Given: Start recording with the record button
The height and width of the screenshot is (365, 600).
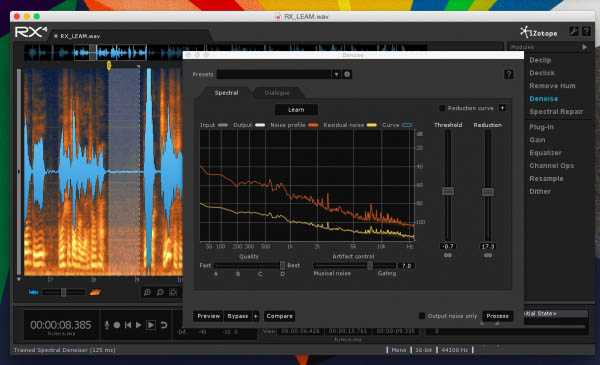Looking at the screenshot, I should [117, 325].
